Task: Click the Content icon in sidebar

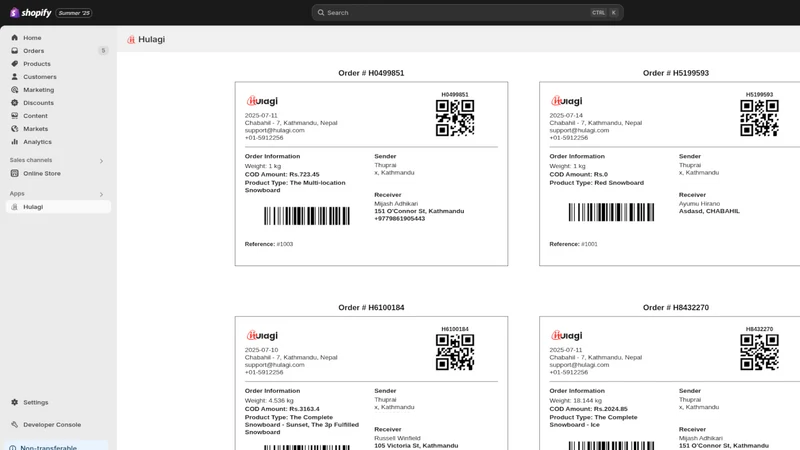Action: pos(14,116)
